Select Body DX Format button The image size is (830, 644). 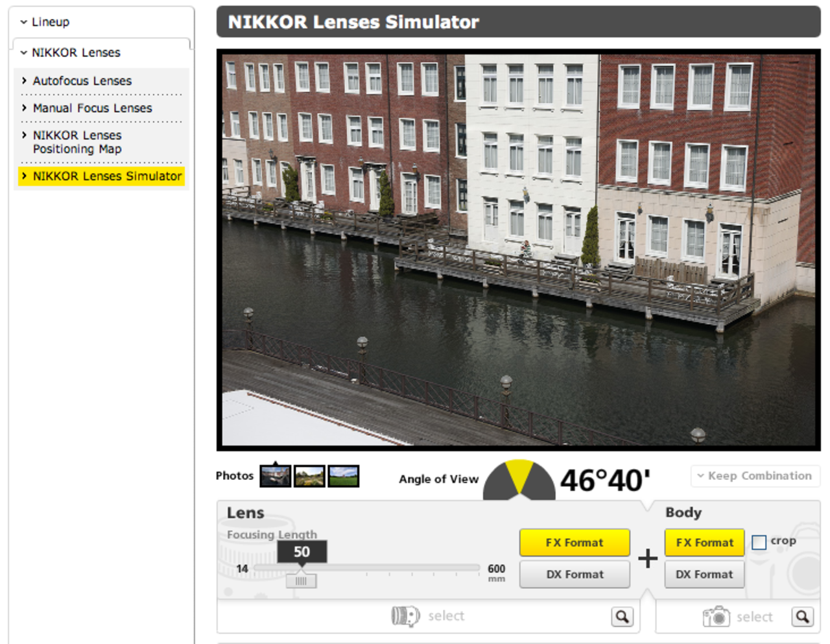click(704, 574)
